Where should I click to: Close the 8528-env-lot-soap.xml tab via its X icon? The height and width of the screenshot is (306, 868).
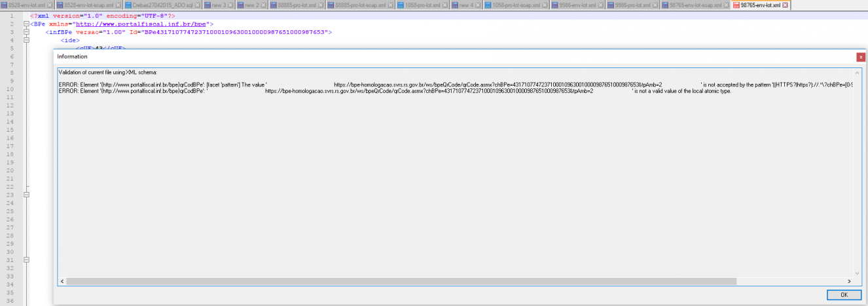coord(117,5)
